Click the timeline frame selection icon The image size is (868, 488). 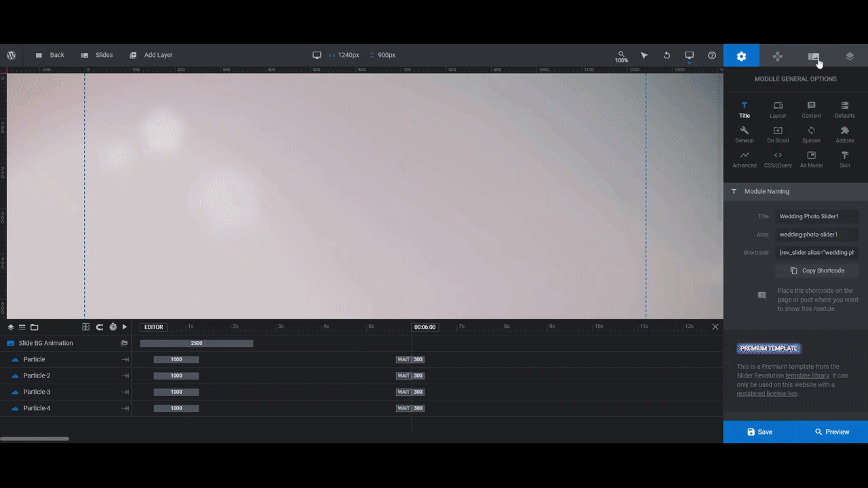tap(86, 327)
